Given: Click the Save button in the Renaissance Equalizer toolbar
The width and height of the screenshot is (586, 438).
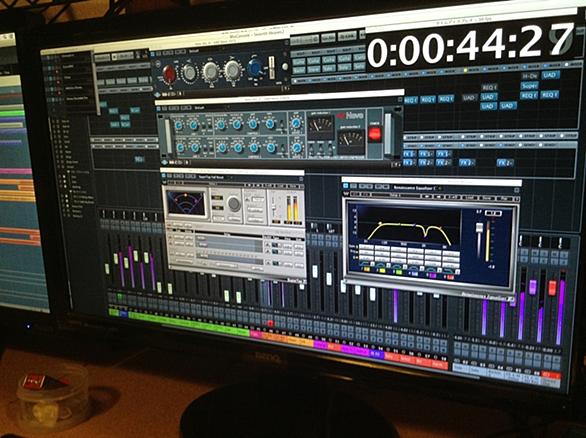Looking at the screenshot, I should [487, 198].
